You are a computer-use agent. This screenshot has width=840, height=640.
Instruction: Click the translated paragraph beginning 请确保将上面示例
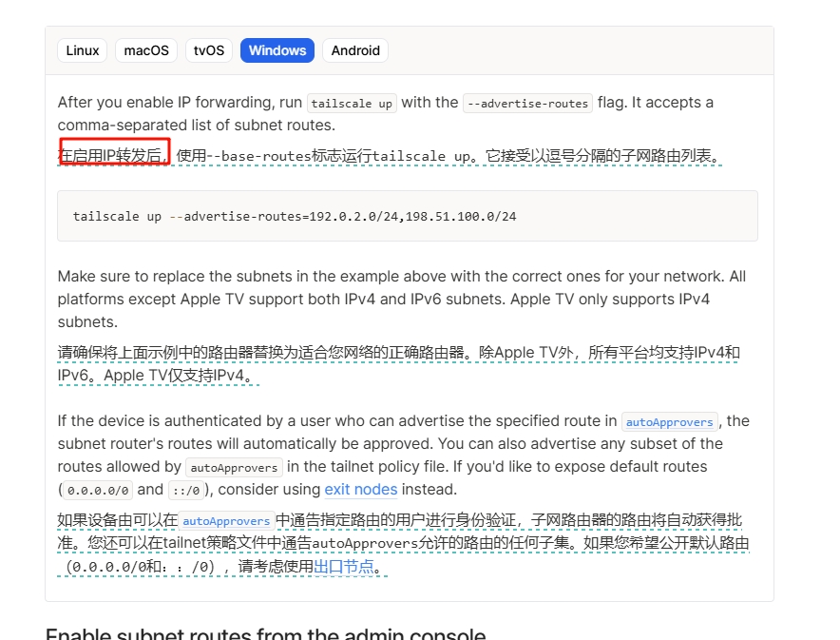(x=398, y=363)
